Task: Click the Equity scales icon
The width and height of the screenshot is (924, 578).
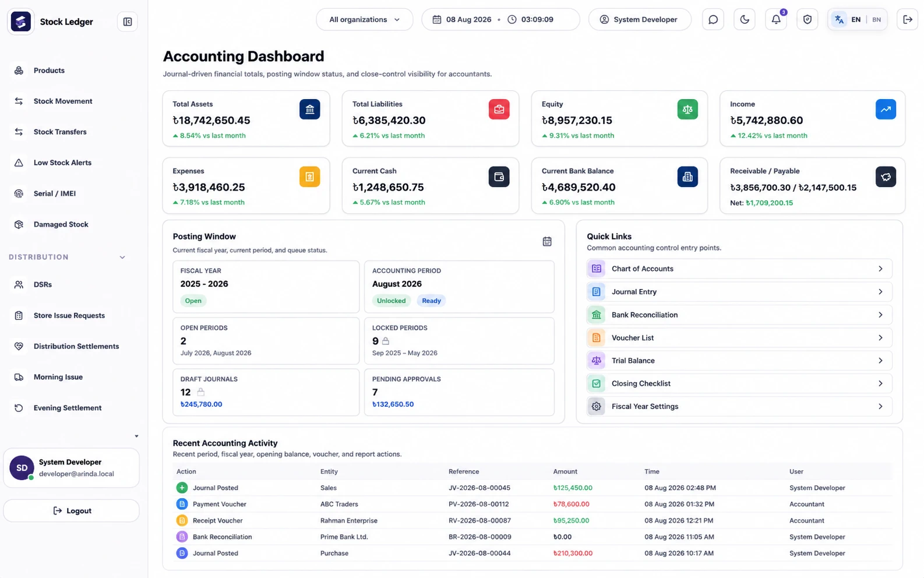Action: (688, 109)
